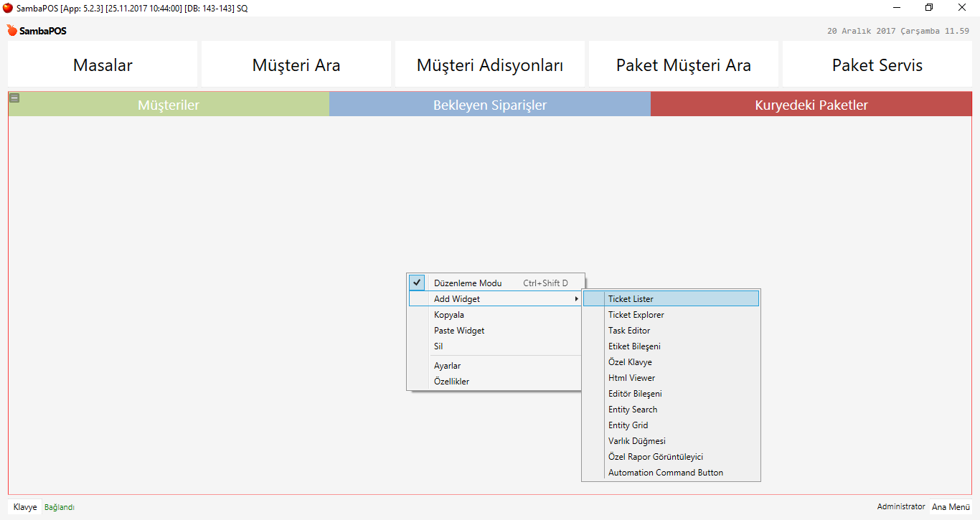Click the SambaPOS logo icon

click(12, 31)
